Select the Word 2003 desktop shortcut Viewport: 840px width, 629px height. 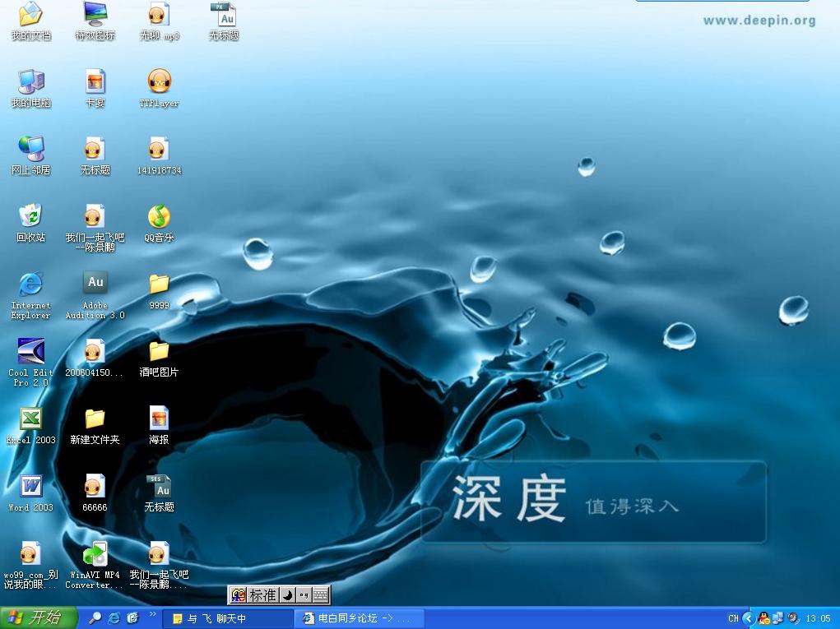point(30,487)
